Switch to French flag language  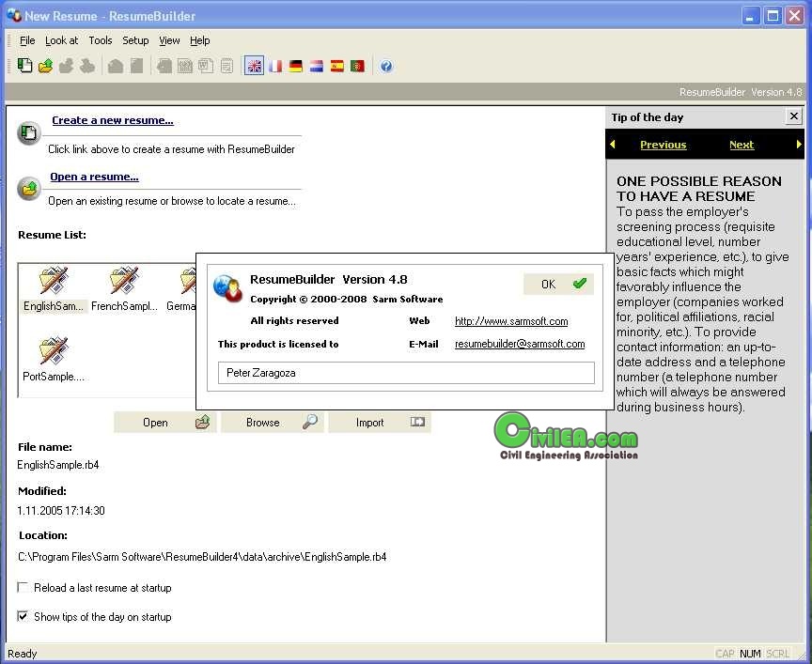(275, 66)
